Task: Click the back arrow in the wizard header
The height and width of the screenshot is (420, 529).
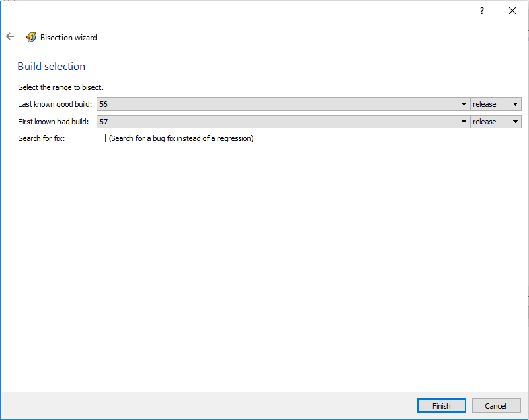Action: pos(10,37)
